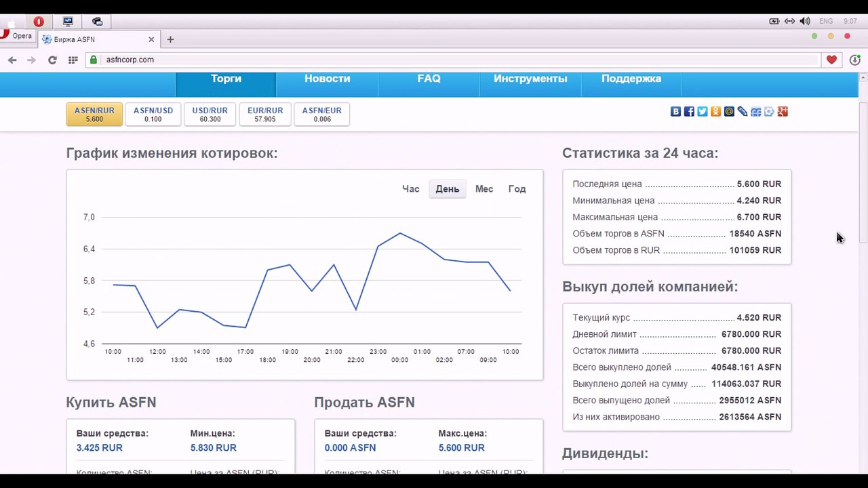Image resolution: width=868 pixels, height=488 pixels.
Task: Click the Opera icon in top panel
Action: pos(39,22)
